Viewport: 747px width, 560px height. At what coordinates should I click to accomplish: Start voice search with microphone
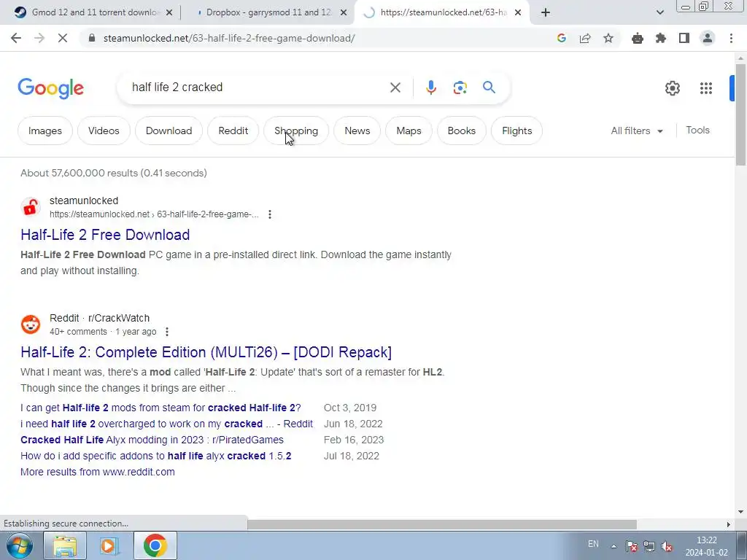tap(431, 87)
